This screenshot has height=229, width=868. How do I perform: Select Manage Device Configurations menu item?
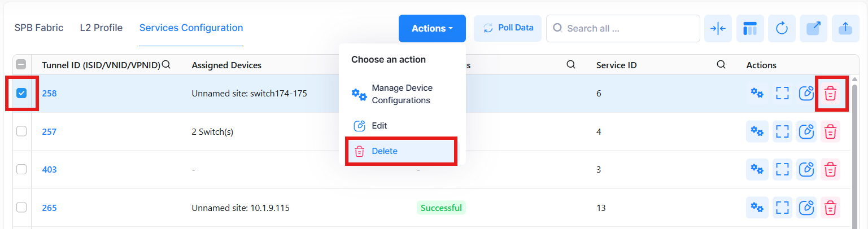(x=402, y=94)
